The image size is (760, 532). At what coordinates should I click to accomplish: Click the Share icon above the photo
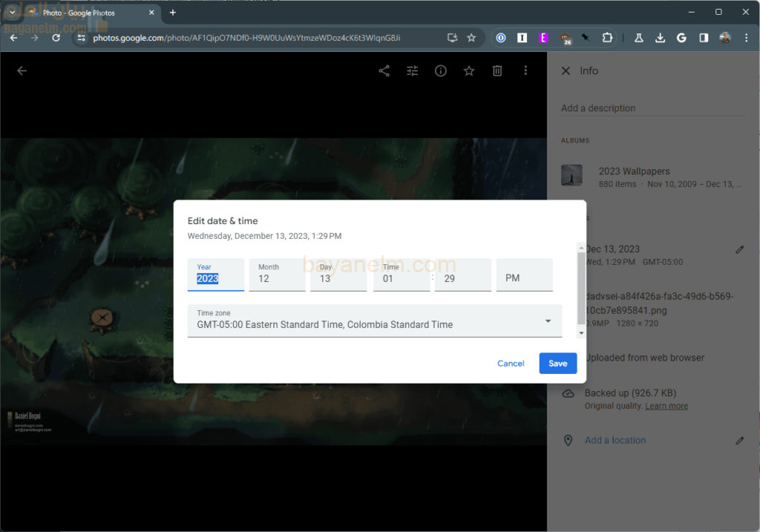384,71
